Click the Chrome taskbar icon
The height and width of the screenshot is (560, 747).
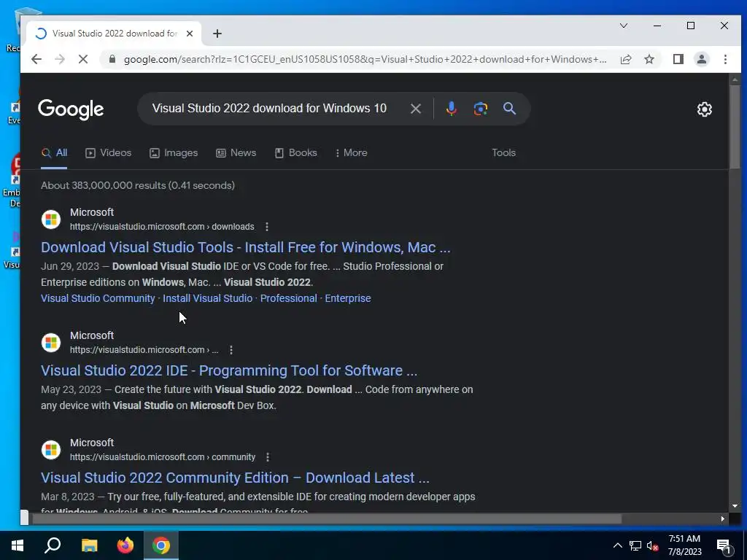pyautogui.click(x=161, y=545)
